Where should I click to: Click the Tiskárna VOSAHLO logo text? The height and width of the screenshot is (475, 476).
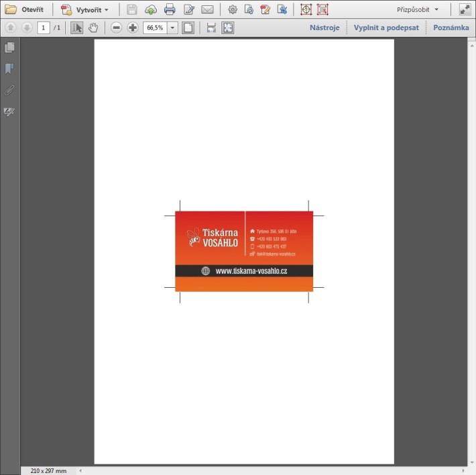click(x=220, y=237)
